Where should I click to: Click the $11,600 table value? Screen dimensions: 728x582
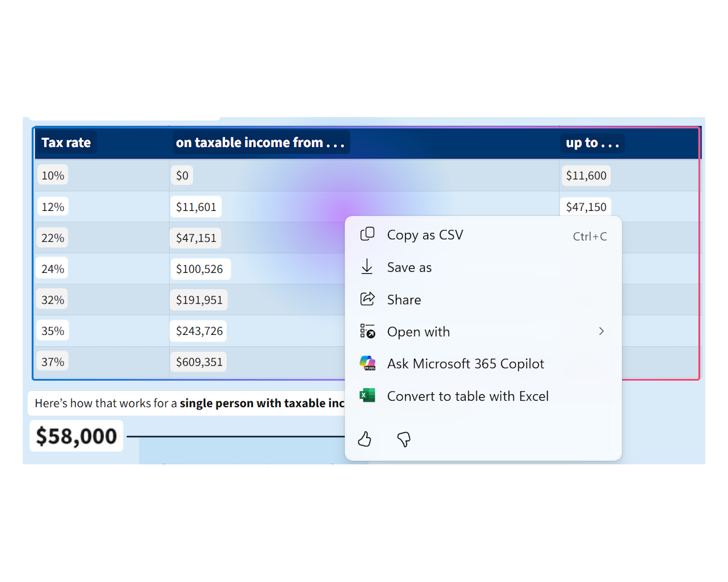pos(586,176)
